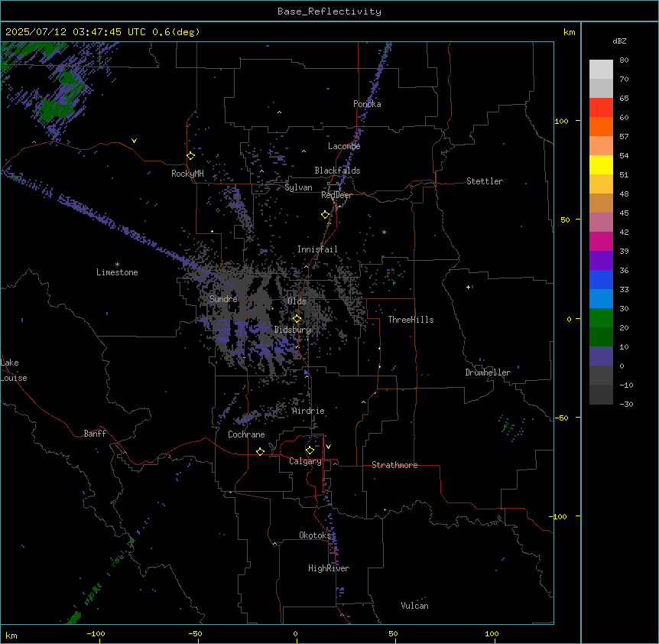Pick the red 60-65 dBZ legend swatch
This screenshot has height=644, width=659.
click(x=601, y=108)
